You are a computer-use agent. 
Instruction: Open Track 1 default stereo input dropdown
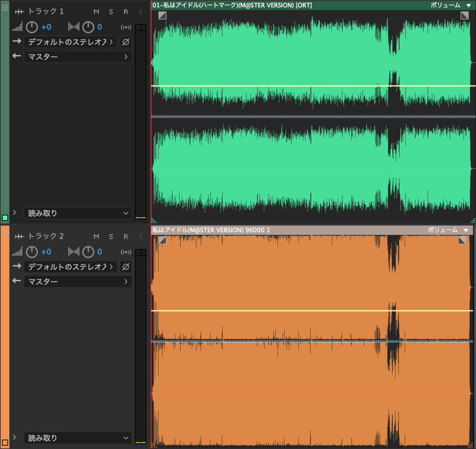click(x=71, y=42)
